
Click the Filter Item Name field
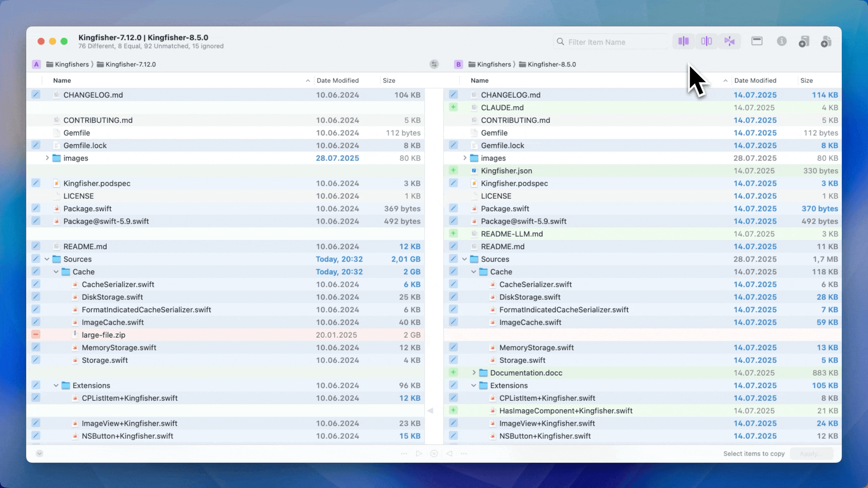pyautogui.click(x=610, y=42)
